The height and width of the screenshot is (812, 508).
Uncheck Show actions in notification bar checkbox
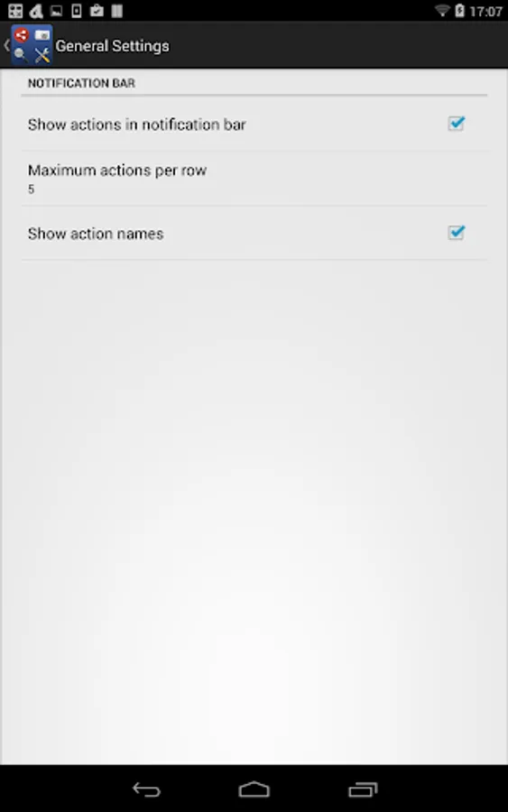point(456,124)
